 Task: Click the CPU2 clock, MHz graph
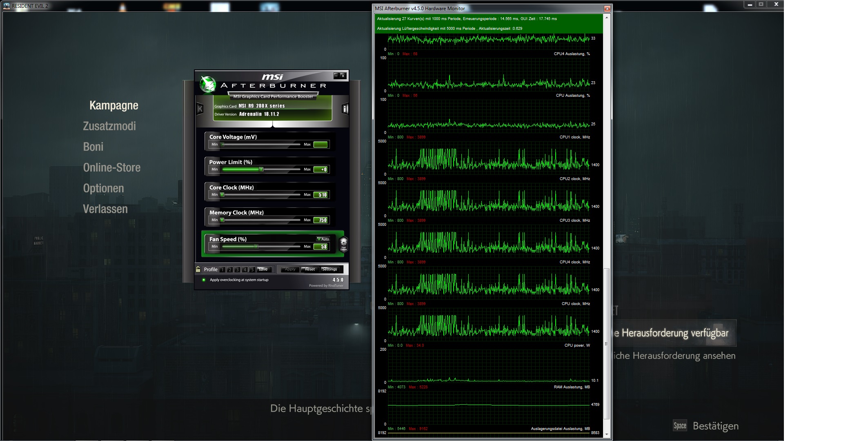(488, 200)
